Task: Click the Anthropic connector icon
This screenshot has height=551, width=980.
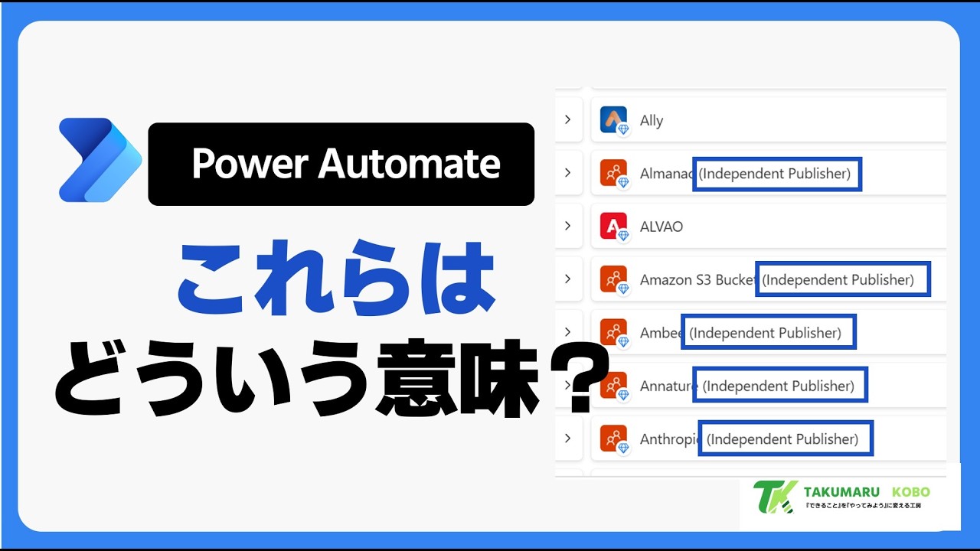Action: 614,439
